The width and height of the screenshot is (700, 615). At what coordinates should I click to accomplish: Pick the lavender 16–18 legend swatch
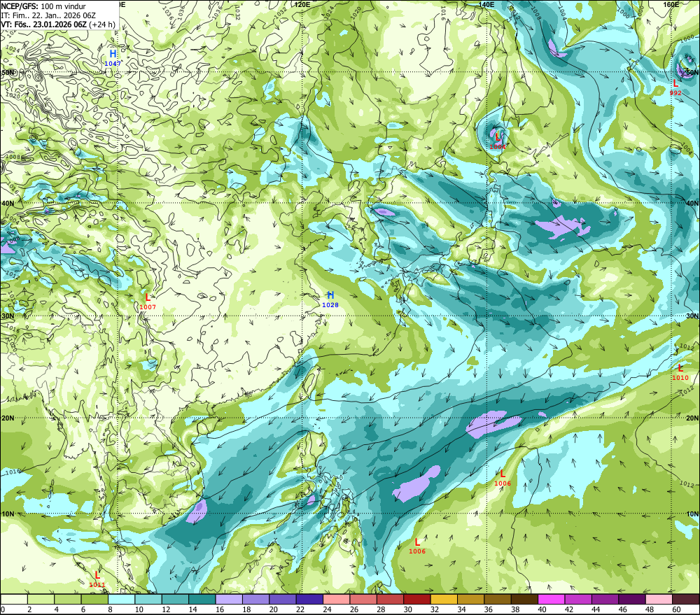229,599
